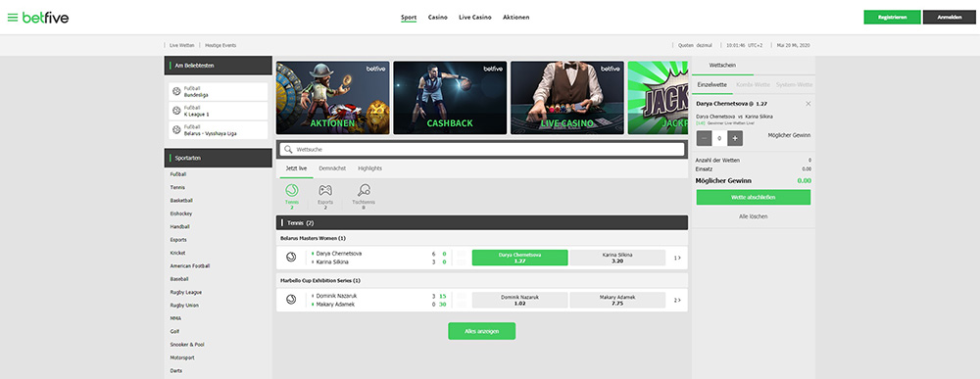Open the Sport tab in top navigation
980x379 pixels.
(x=409, y=18)
